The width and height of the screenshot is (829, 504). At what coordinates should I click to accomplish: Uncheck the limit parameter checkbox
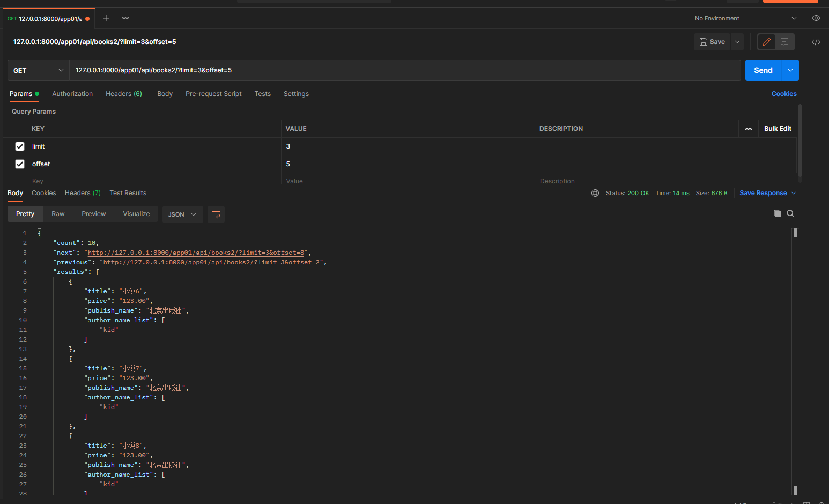pyautogui.click(x=20, y=146)
